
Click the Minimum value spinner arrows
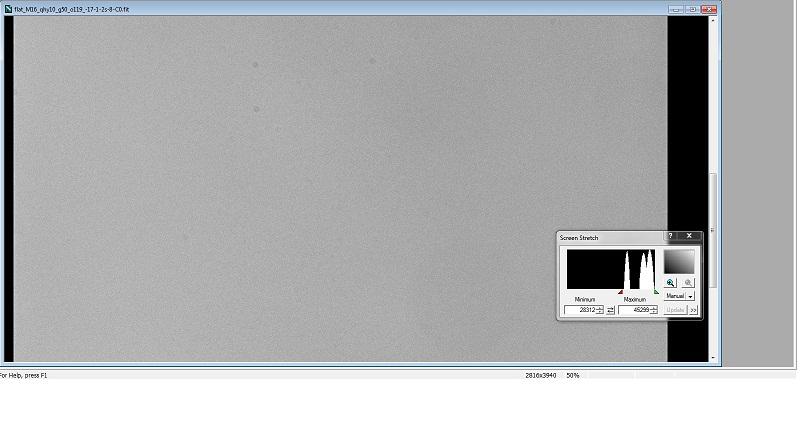pyautogui.click(x=600, y=310)
